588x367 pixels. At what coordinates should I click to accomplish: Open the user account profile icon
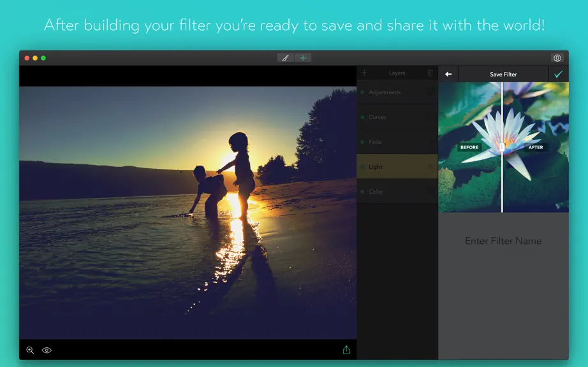pos(557,58)
